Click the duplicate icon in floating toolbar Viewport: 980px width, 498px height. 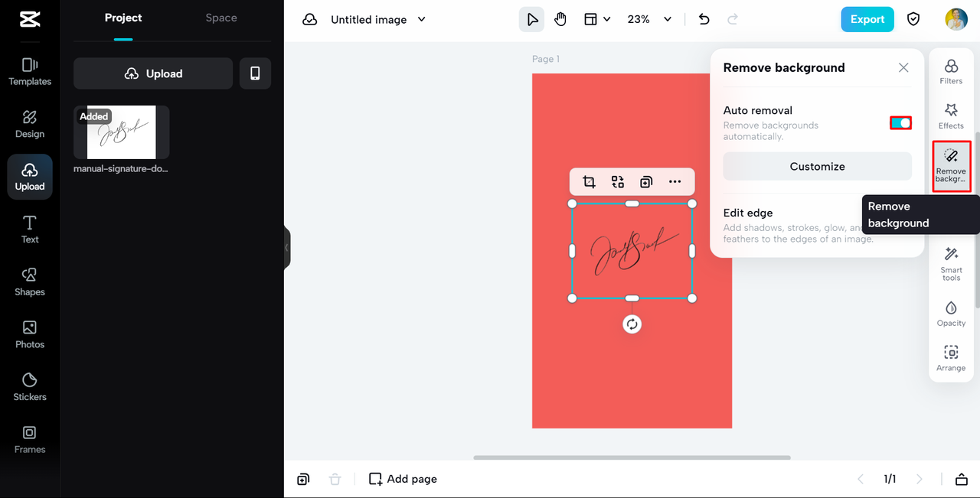[646, 182]
